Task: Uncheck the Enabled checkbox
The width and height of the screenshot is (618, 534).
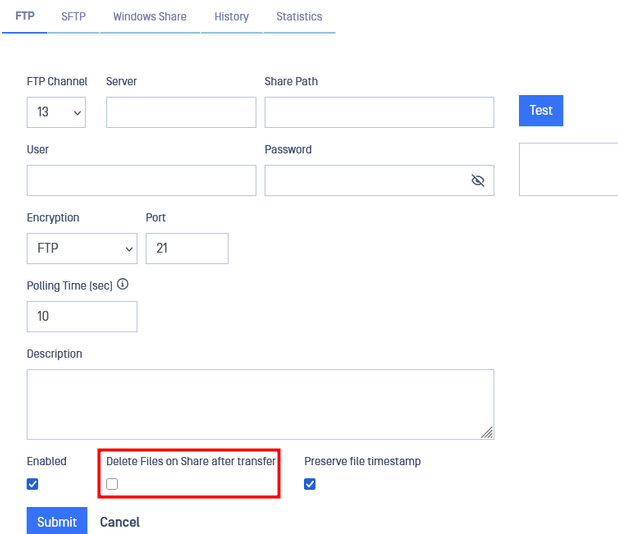Action: 33,484
